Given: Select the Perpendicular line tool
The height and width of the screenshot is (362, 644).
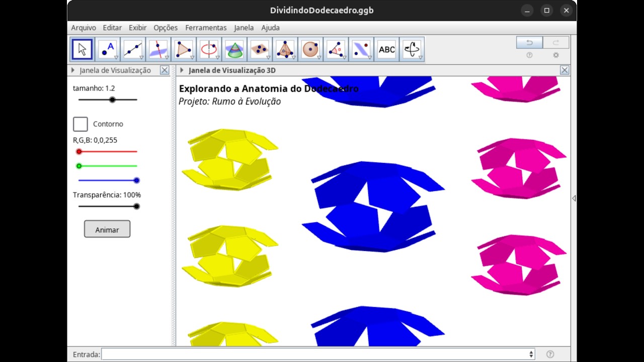Looking at the screenshot, I should pos(158,49).
